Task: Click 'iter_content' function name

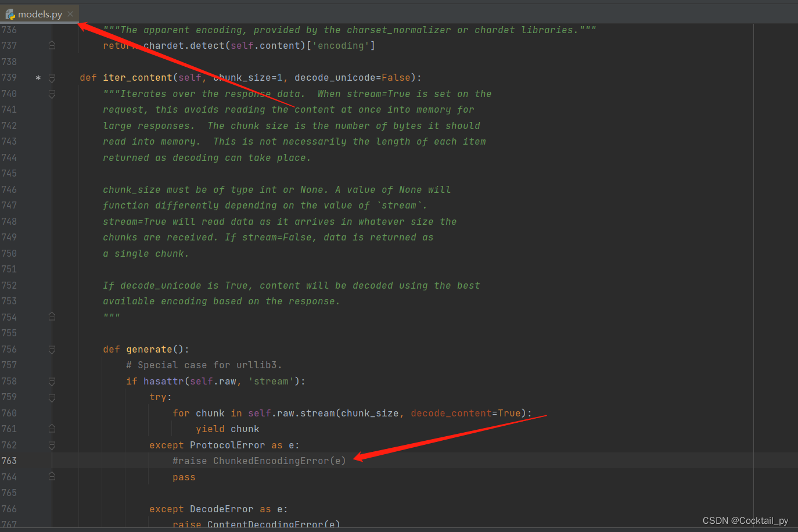Action: pyautogui.click(x=138, y=78)
